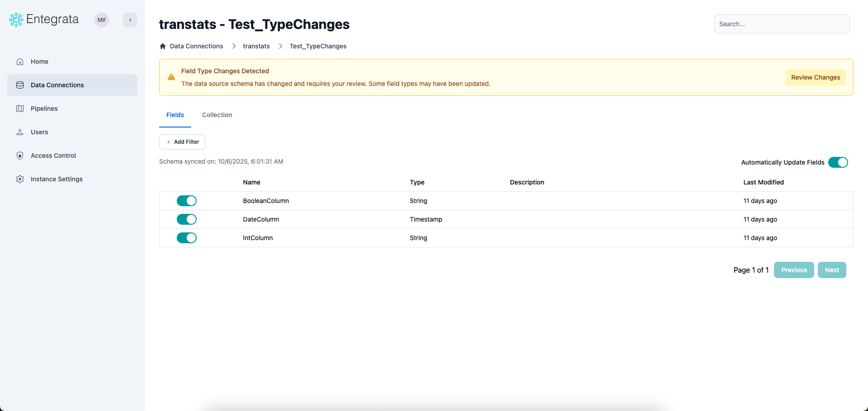Screen dimensions: 868x411
Task: Open Instance Settings via the gear icon
Action: pos(20,179)
